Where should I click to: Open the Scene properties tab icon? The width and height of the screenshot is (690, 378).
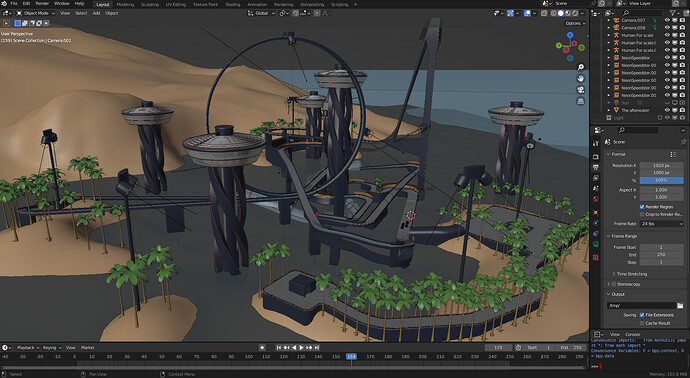click(595, 188)
